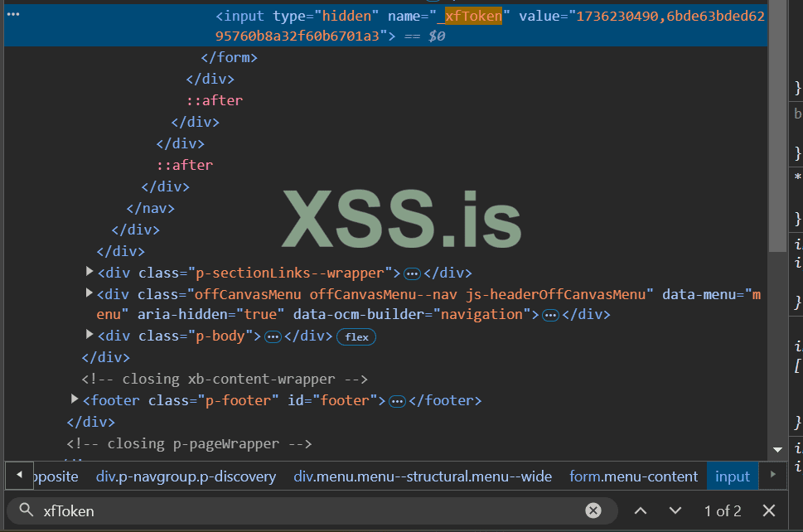Close the DevTools search bar
The width and height of the screenshot is (803, 532).
(x=769, y=510)
